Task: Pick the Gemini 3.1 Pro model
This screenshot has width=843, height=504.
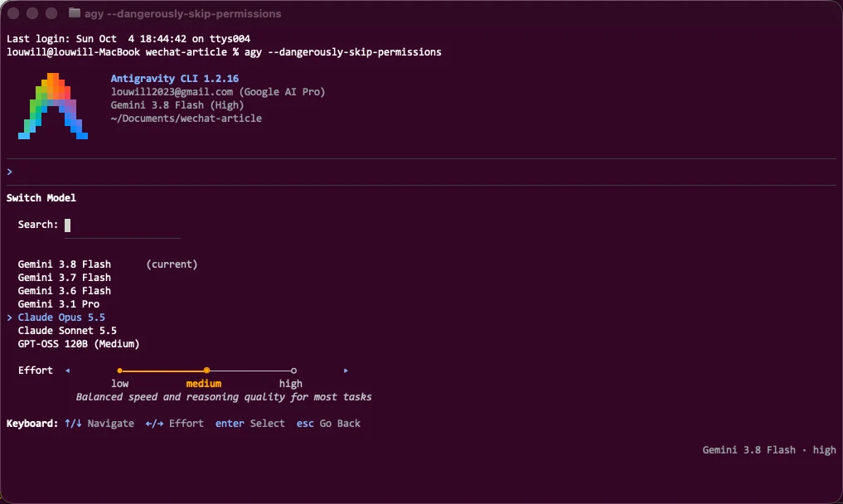Action: pyautogui.click(x=59, y=304)
